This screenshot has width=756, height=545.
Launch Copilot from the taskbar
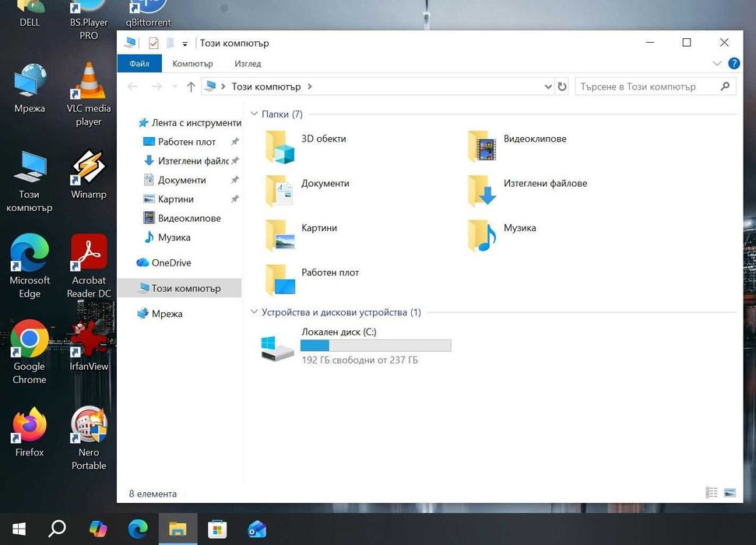pos(98,529)
